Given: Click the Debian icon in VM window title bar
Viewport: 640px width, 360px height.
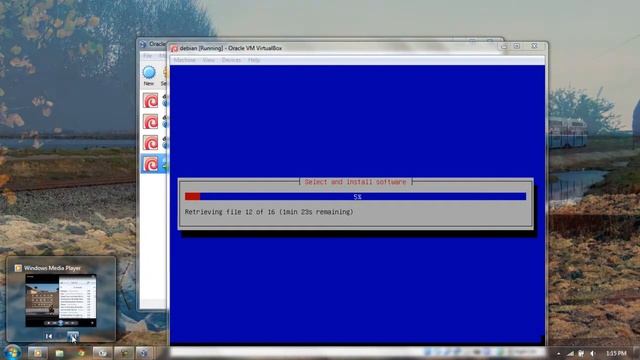Looking at the screenshot, I should (x=174, y=49).
